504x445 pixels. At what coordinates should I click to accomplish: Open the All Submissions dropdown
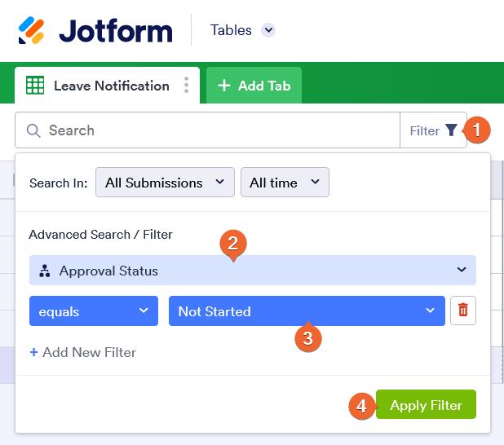[x=165, y=183]
